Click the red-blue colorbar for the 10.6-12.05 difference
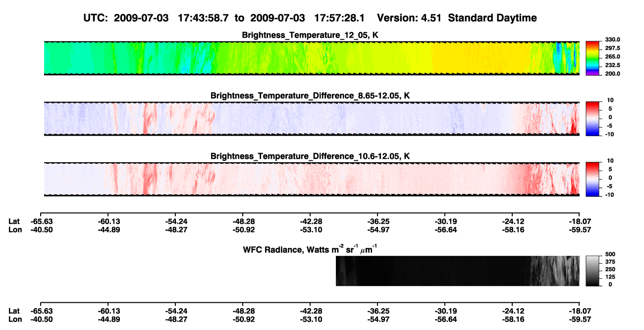This screenshot has width=644, height=330. pyautogui.click(x=593, y=179)
